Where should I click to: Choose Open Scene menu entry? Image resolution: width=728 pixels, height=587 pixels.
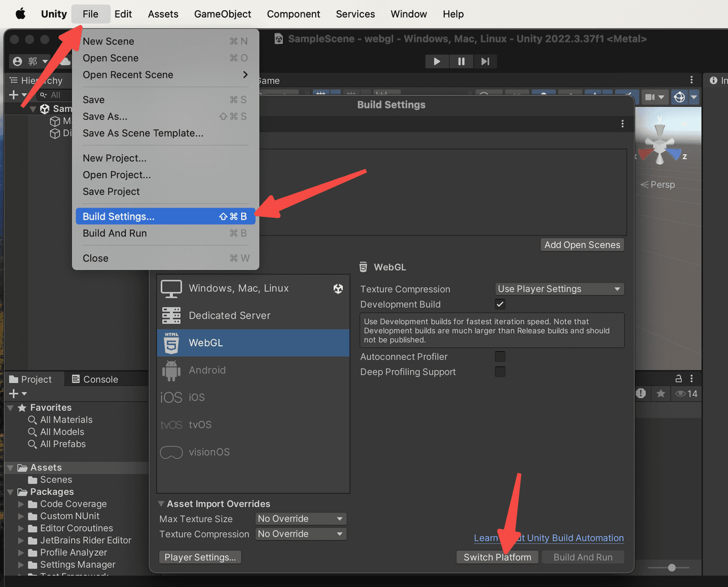point(165,58)
